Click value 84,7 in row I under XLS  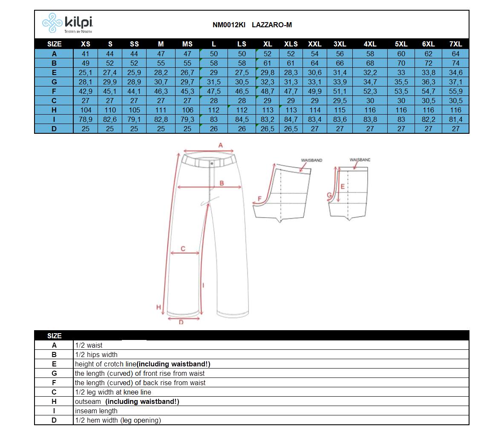(x=291, y=120)
